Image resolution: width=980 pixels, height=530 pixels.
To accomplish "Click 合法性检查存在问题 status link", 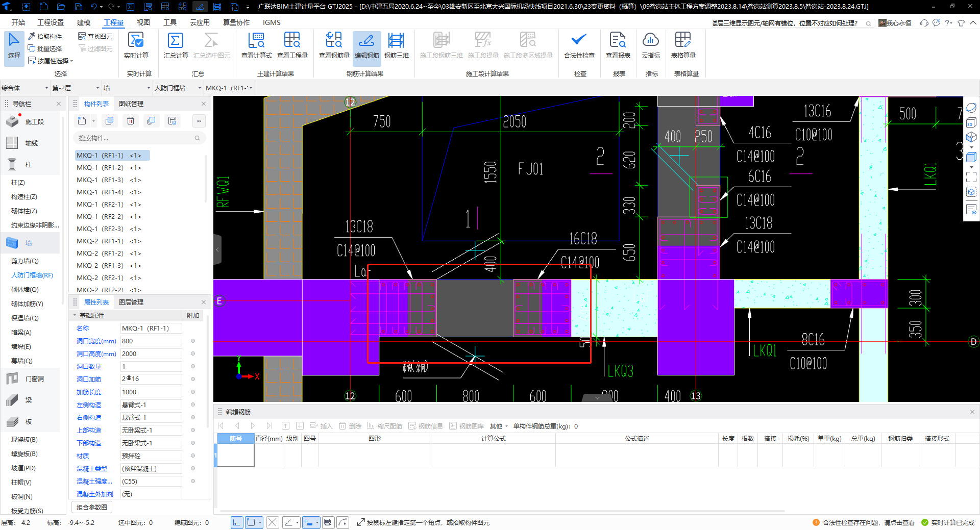I will click(x=864, y=522).
